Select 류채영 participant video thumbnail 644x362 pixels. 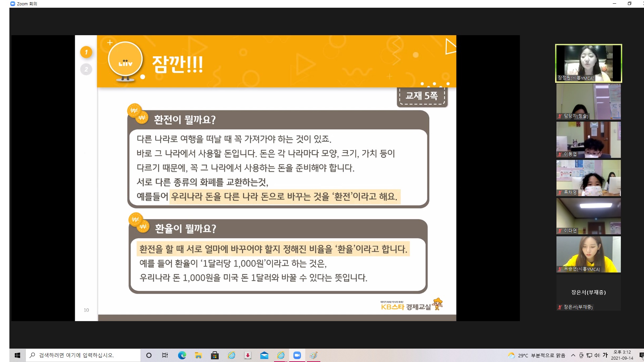(588, 178)
